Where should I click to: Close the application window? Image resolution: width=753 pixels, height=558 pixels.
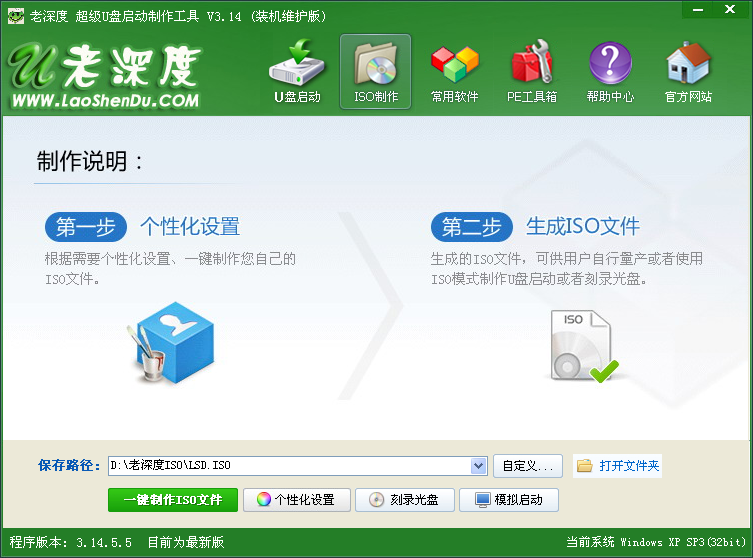[730, 10]
